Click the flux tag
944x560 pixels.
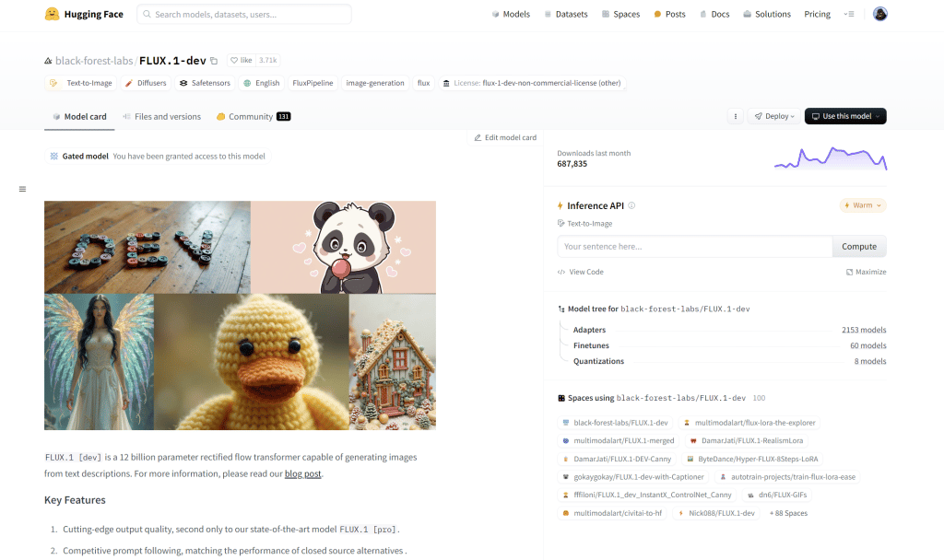click(424, 83)
